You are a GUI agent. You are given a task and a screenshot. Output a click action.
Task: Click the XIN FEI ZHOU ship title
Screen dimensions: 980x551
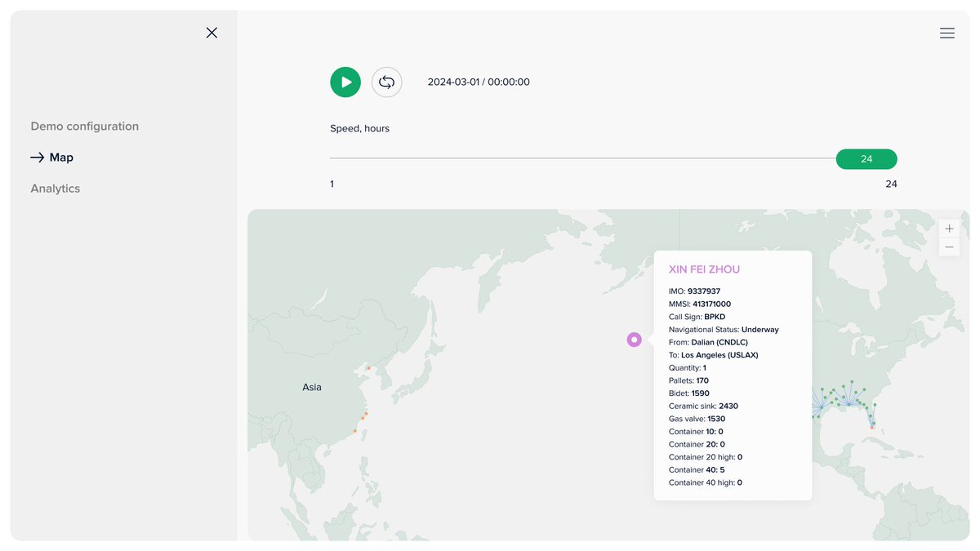705,269
